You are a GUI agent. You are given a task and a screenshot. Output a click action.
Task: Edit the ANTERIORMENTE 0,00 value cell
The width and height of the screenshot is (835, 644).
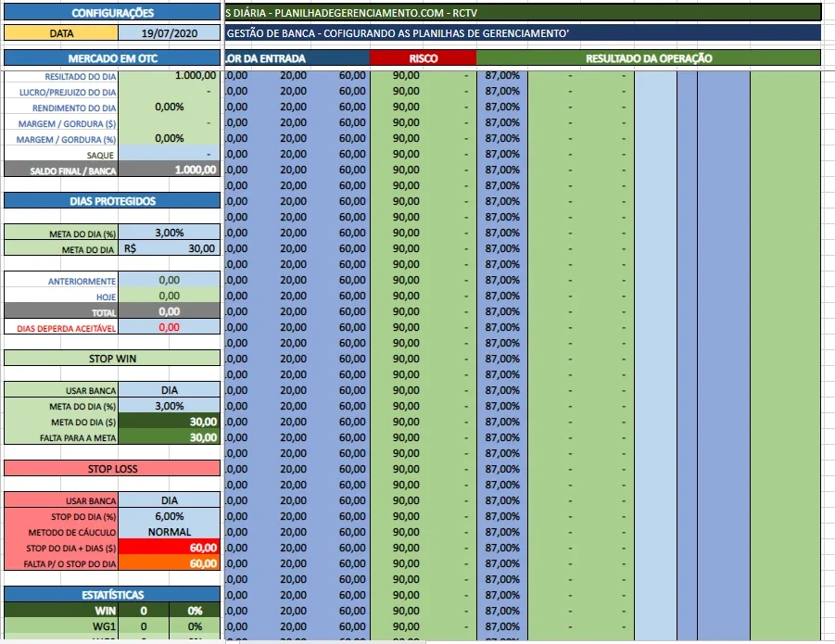pos(170,280)
